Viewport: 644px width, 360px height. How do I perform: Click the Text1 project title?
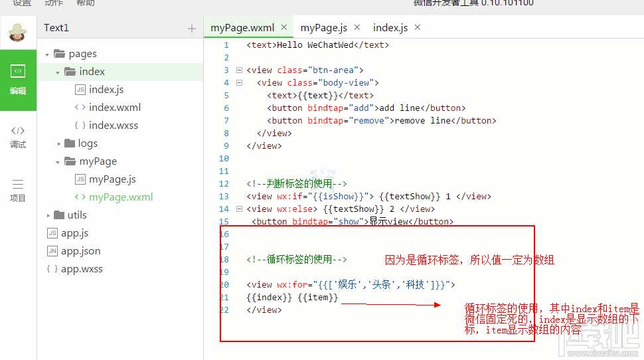point(56,27)
